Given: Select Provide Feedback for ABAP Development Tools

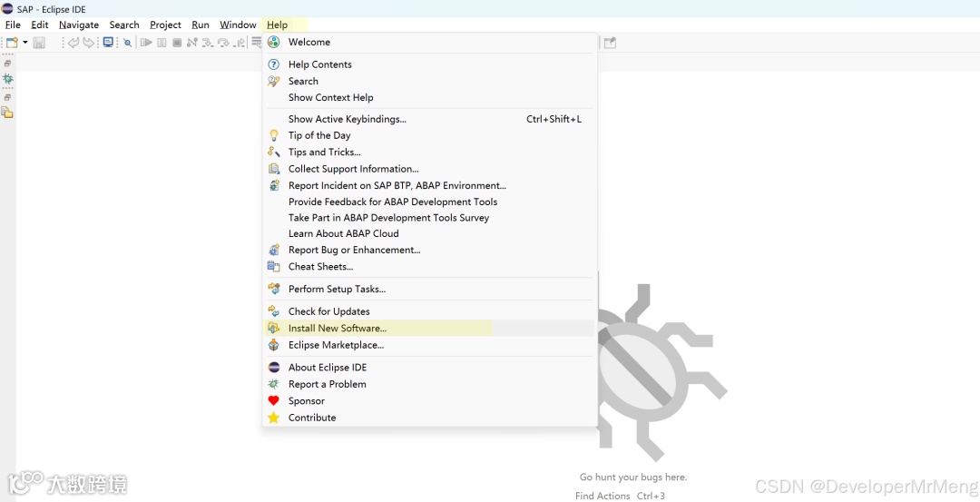Looking at the screenshot, I should click(x=430, y=202).
